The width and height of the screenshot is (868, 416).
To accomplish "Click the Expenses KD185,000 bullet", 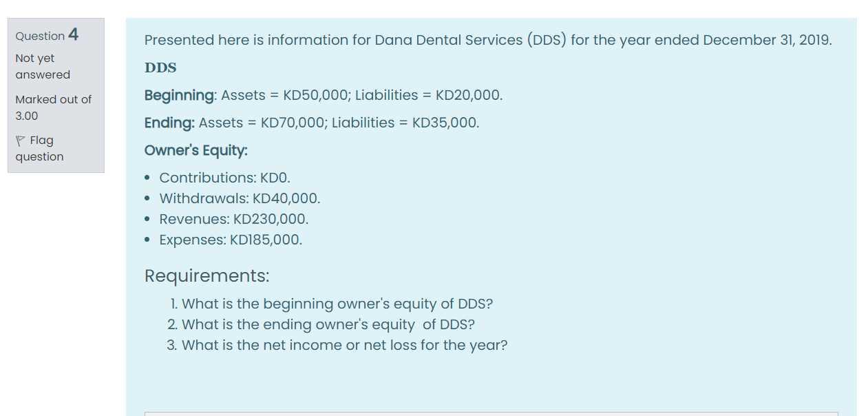I will (x=231, y=240).
